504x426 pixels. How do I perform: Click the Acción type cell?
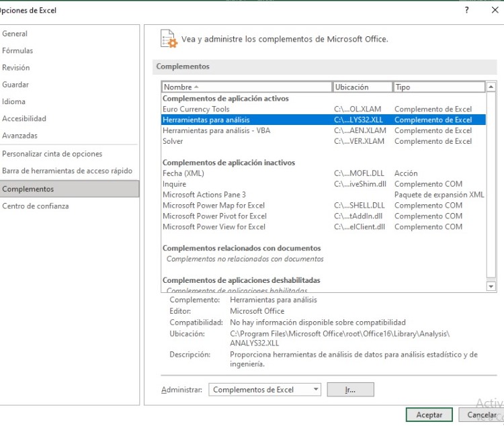(x=406, y=173)
